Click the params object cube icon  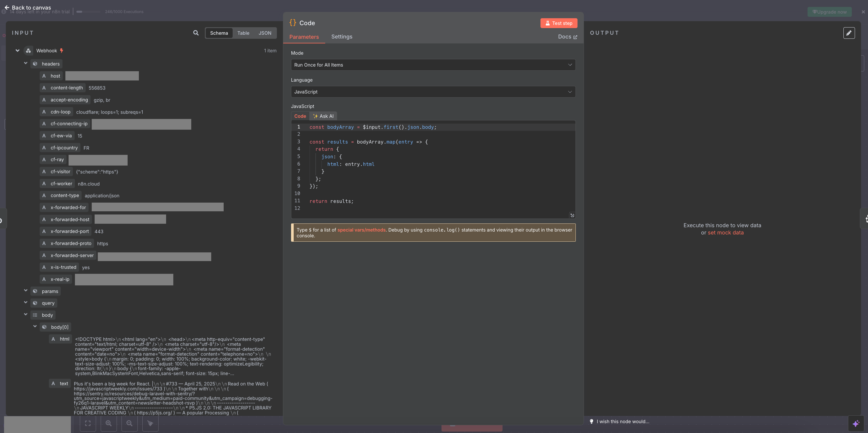(x=35, y=291)
